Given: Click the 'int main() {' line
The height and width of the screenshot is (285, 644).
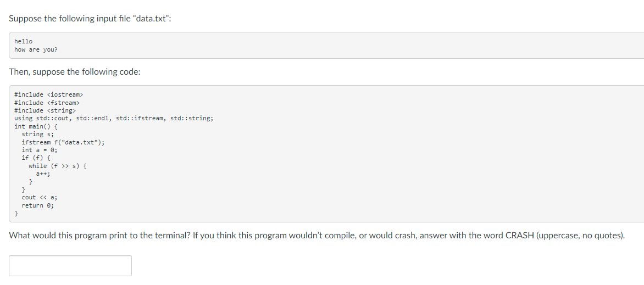Looking at the screenshot, I should click(x=36, y=126).
